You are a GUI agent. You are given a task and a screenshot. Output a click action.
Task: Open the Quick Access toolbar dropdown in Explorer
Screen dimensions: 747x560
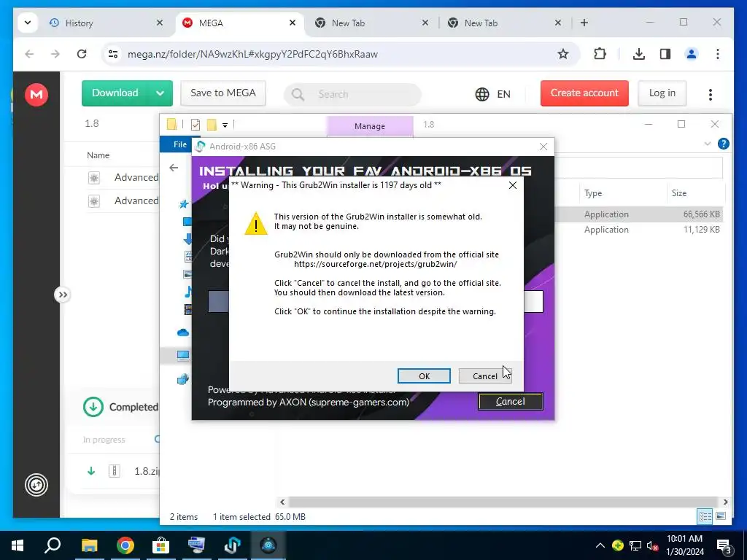tap(225, 125)
